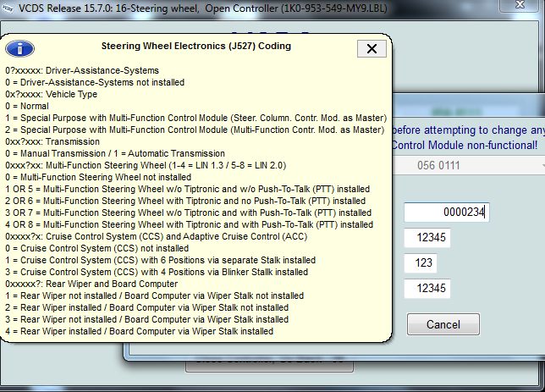Image resolution: width=545 pixels, height=392 pixels.
Task: Click the Steer. Column. Contr. Mod. as Master line
Action: [x=195, y=118]
